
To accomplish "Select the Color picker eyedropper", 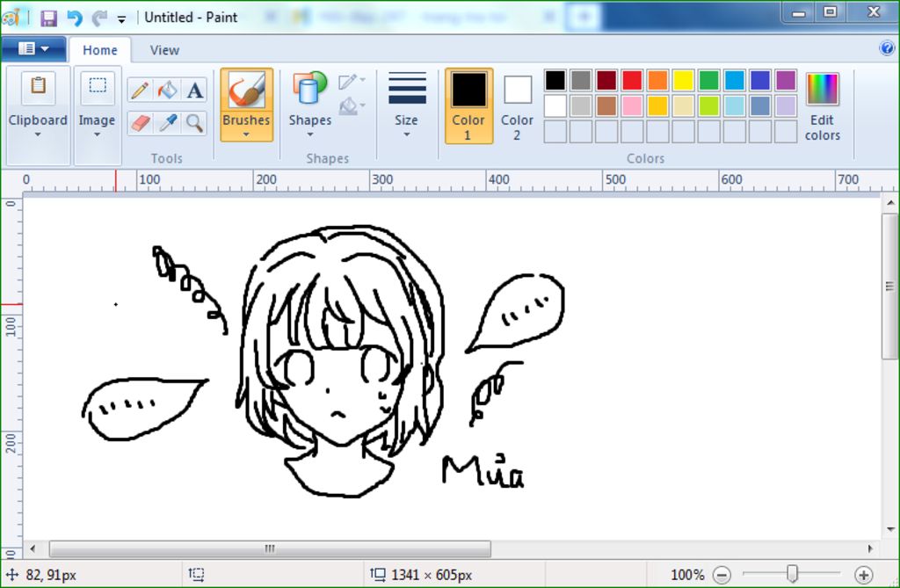I will [168, 122].
